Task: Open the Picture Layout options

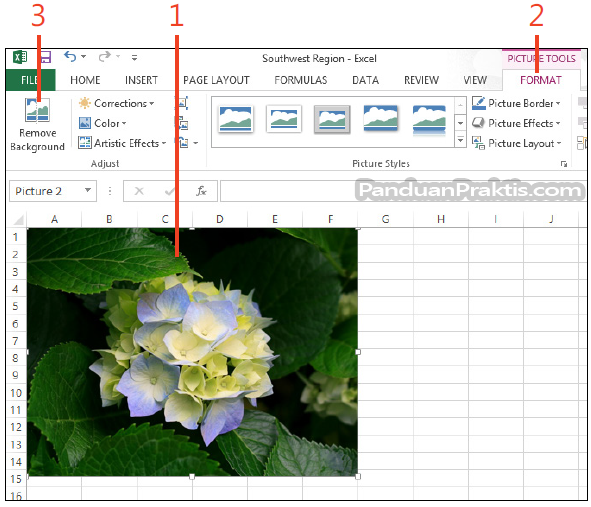Action: [x=517, y=143]
